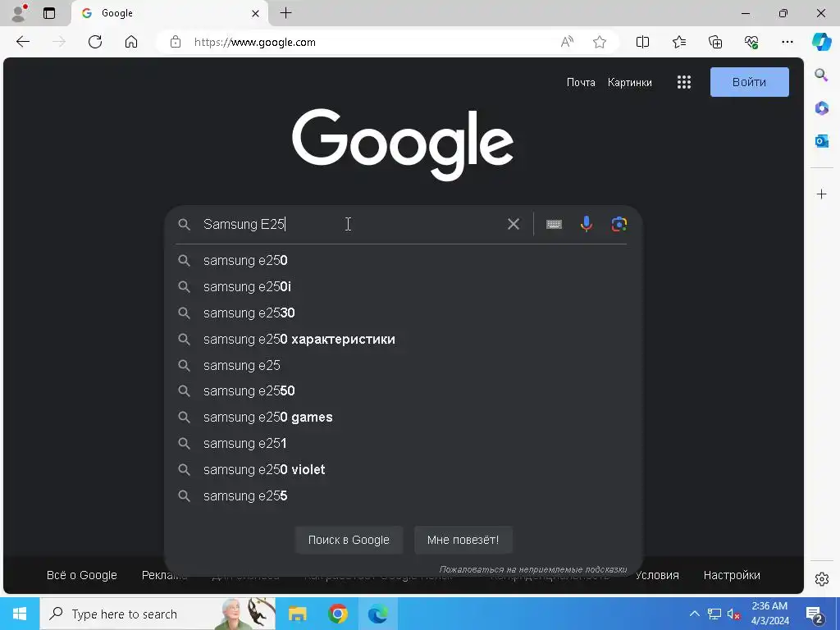Open the profile avatar icon
Screen dimensions: 840x630
(20, 13)
